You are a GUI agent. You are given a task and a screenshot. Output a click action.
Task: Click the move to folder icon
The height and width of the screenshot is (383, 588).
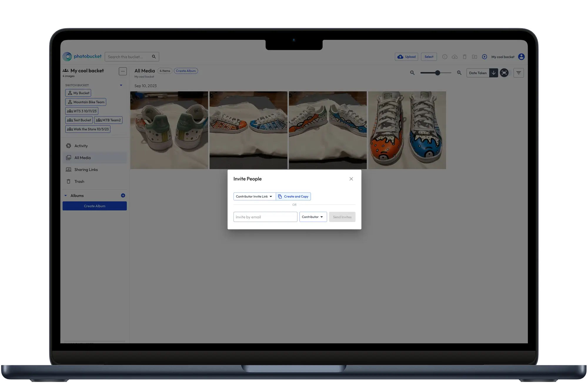475,57
